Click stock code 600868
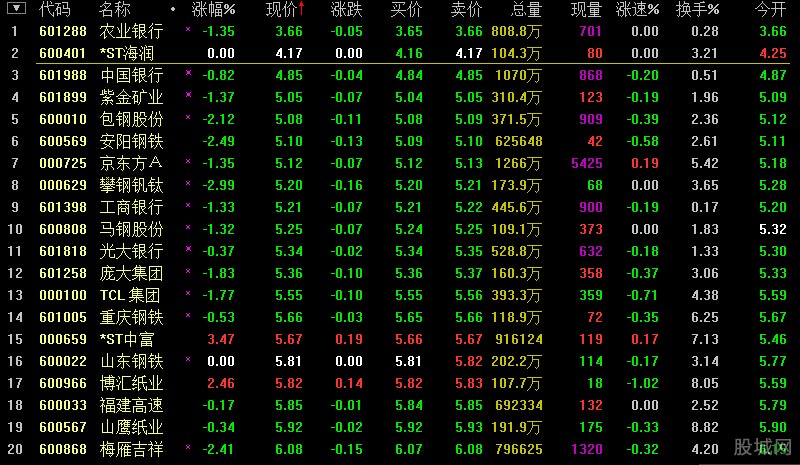Image resolution: width=800 pixels, height=465 pixels. (63, 449)
